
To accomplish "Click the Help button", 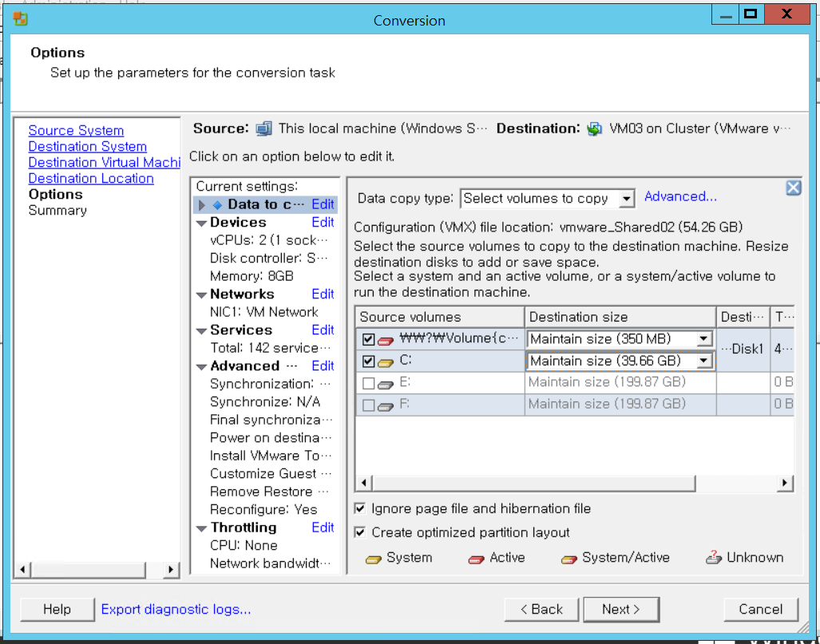I will tap(57, 609).
